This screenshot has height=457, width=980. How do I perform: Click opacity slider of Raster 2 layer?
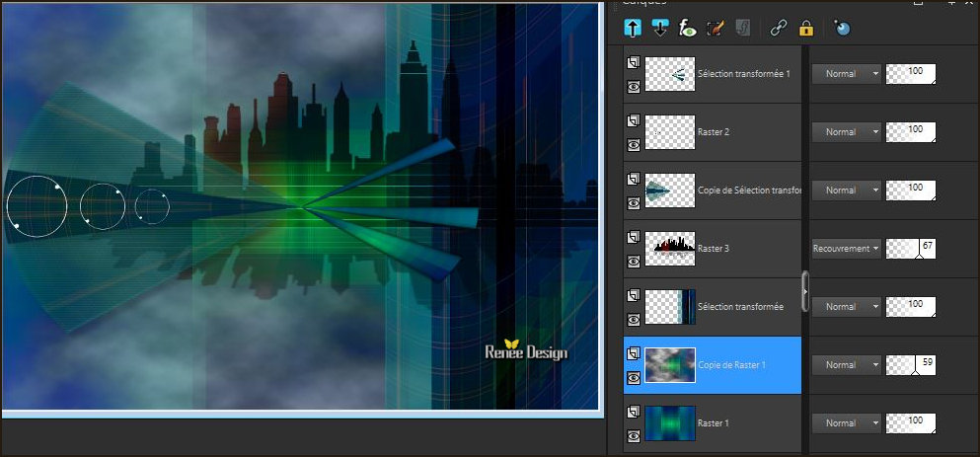coord(911,132)
